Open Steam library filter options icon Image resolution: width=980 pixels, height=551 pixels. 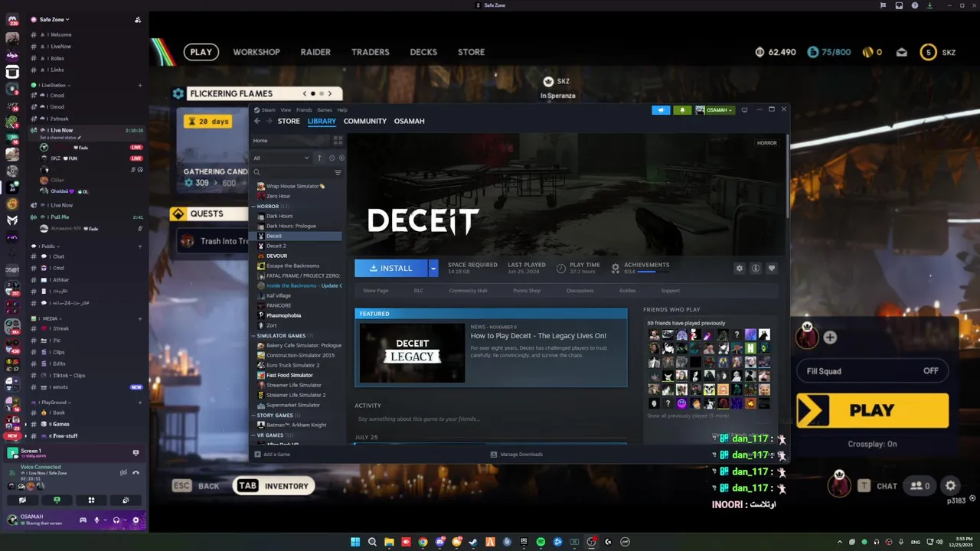point(338,172)
